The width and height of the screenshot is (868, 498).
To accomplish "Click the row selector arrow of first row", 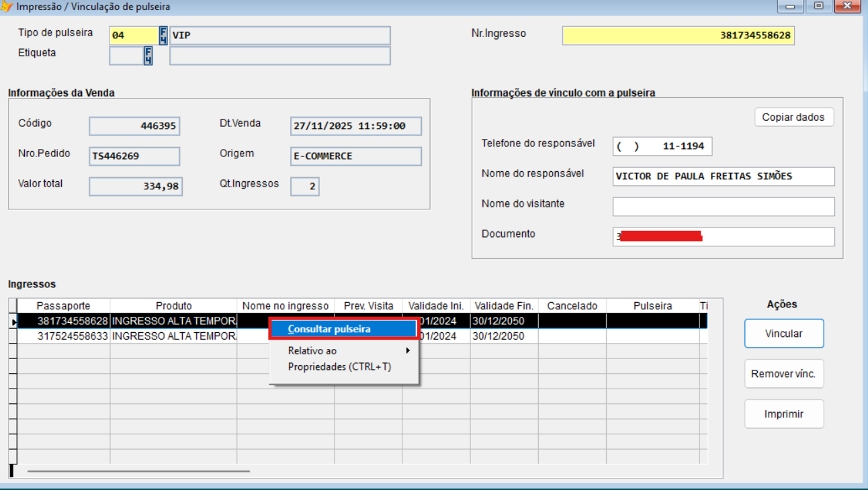I will (13, 321).
